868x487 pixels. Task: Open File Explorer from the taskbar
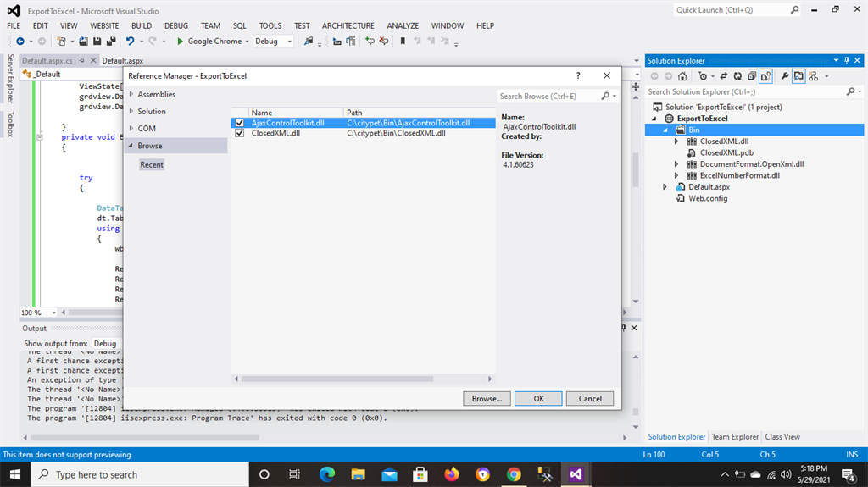click(359, 474)
